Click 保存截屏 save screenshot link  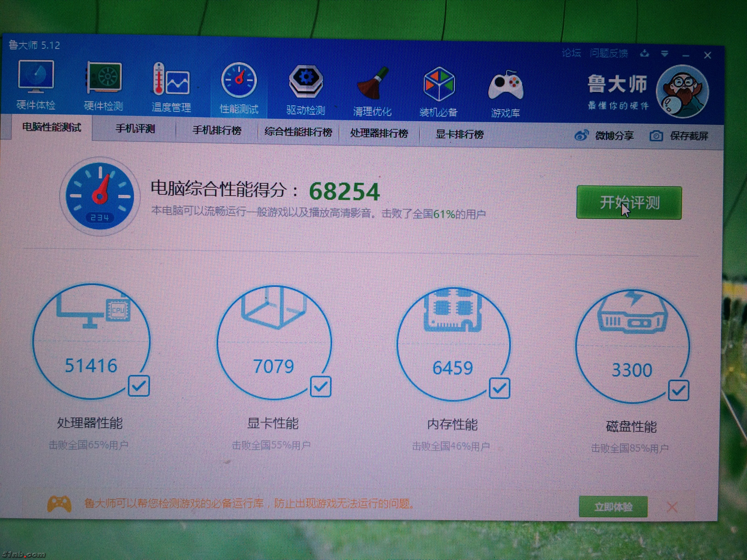tap(689, 136)
